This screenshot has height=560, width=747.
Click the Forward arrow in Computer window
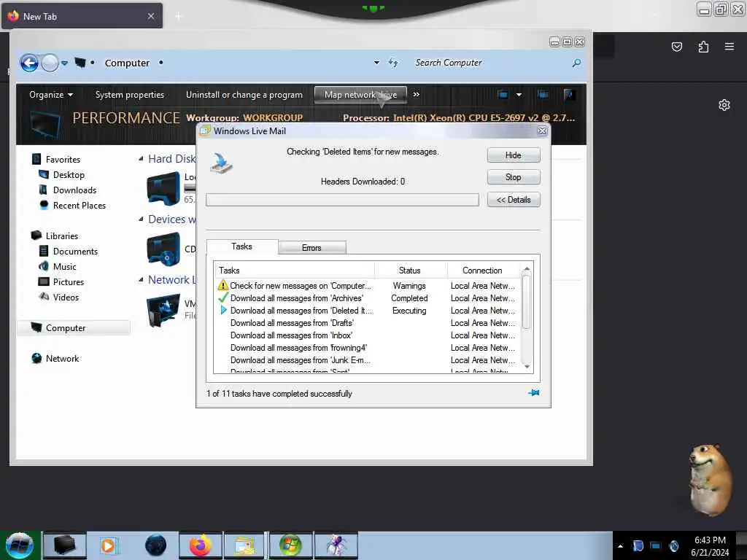[50, 63]
